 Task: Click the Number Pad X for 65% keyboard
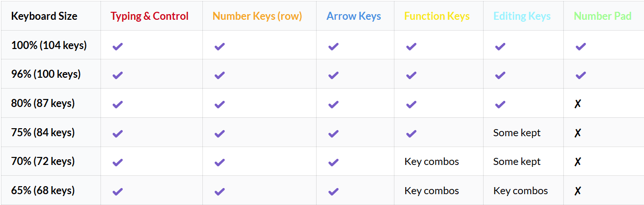577,191
